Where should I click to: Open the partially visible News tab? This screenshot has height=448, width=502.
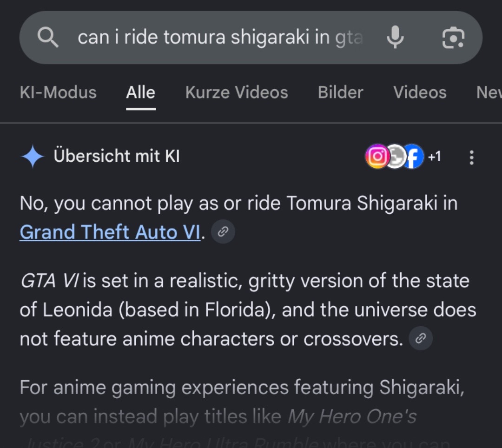coord(489,92)
